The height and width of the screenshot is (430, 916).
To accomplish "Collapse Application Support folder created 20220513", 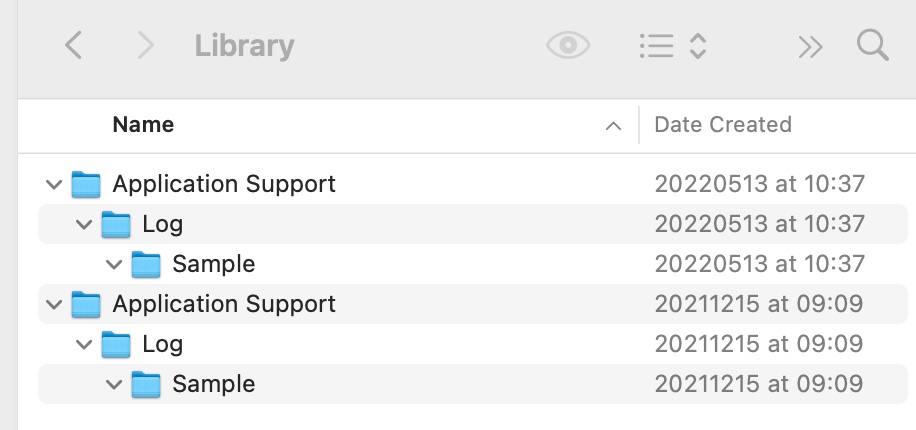I will pyautogui.click(x=53, y=184).
